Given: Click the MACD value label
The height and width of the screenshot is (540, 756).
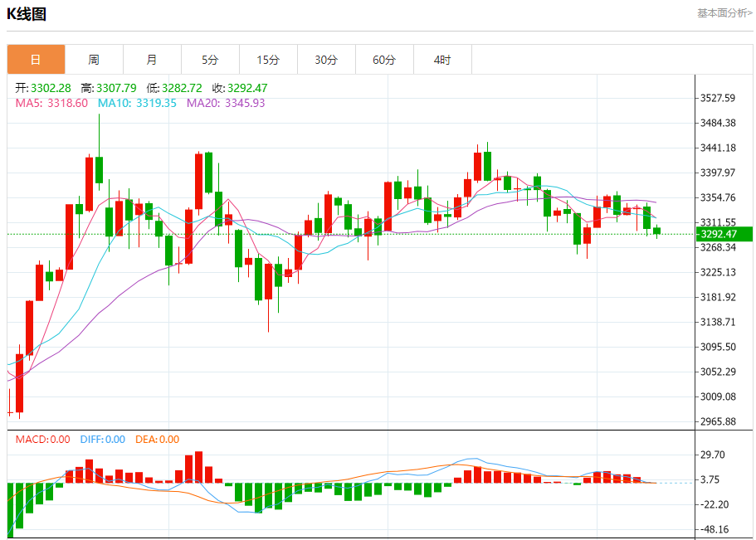Looking at the screenshot, I should pos(42,440).
